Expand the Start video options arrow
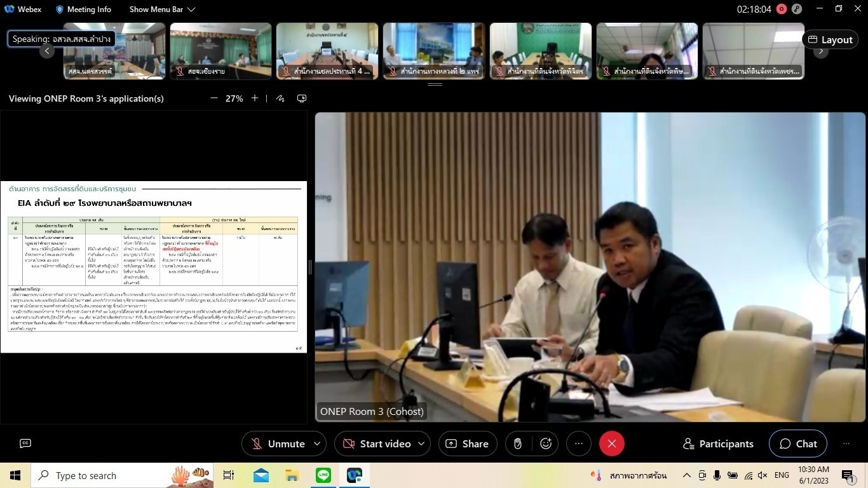The height and width of the screenshot is (488, 868). (x=421, y=444)
